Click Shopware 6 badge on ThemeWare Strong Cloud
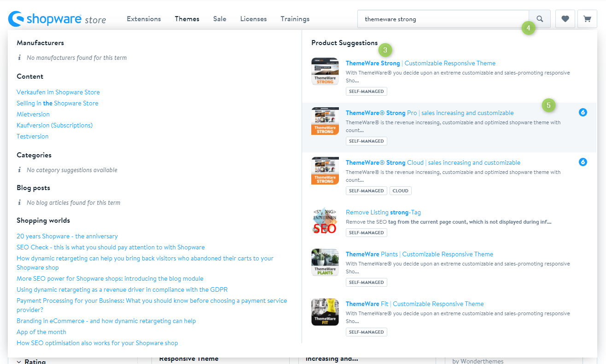This screenshot has width=606, height=364. coord(583,162)
